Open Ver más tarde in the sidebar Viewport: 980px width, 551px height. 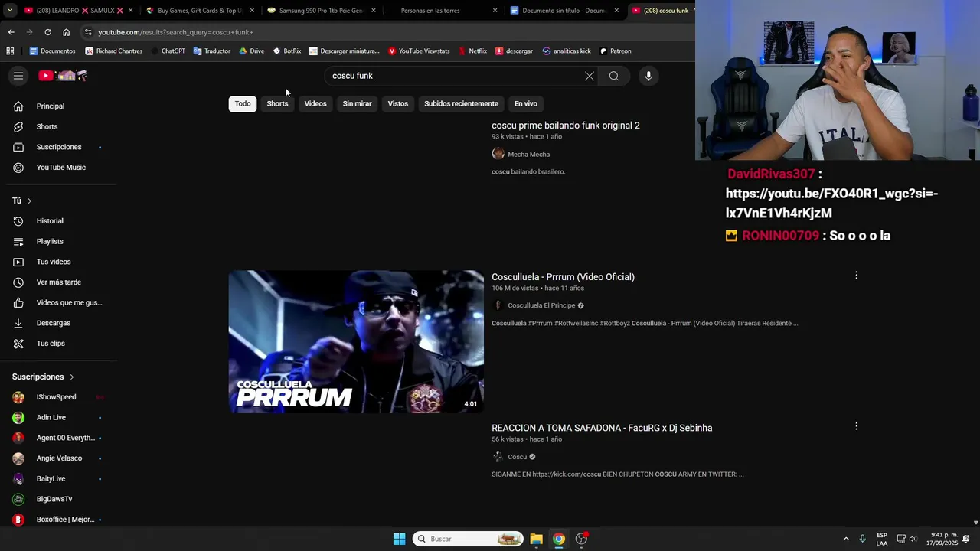coord(58,282)
